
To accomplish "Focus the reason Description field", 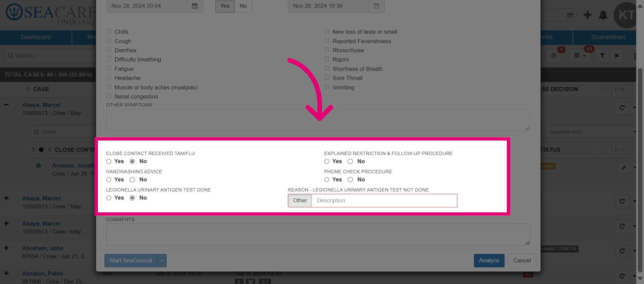I will coord(384,201).
